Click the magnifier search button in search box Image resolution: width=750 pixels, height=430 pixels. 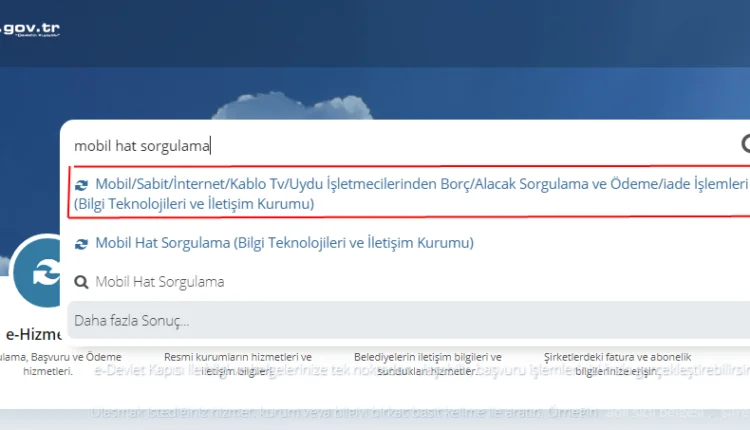745,144
